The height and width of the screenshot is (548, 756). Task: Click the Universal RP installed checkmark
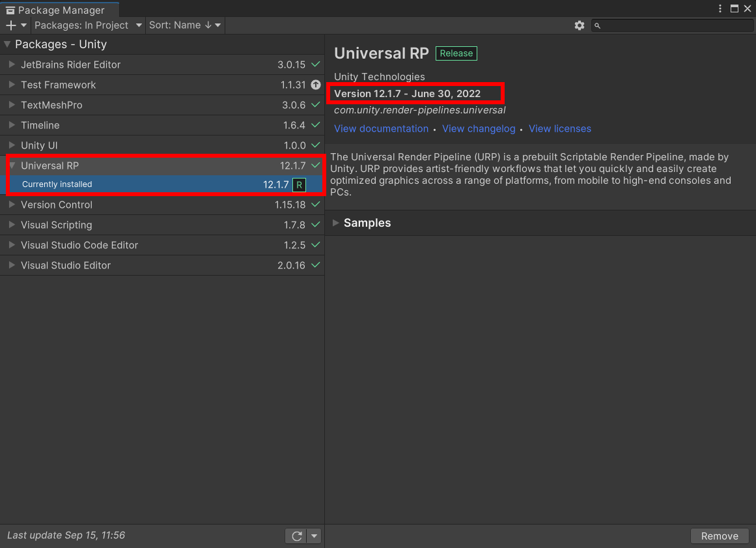(316, 165)
